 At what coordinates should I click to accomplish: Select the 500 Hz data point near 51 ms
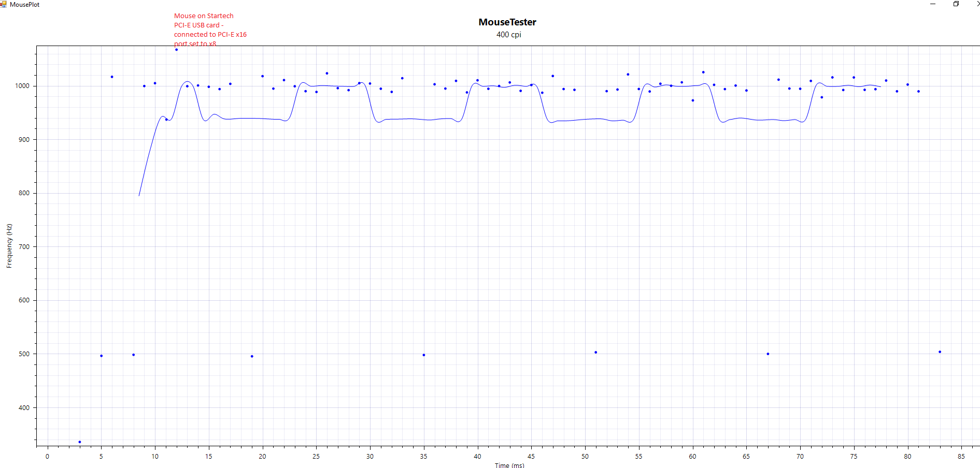pyautogui.click(x=595, y=353)
